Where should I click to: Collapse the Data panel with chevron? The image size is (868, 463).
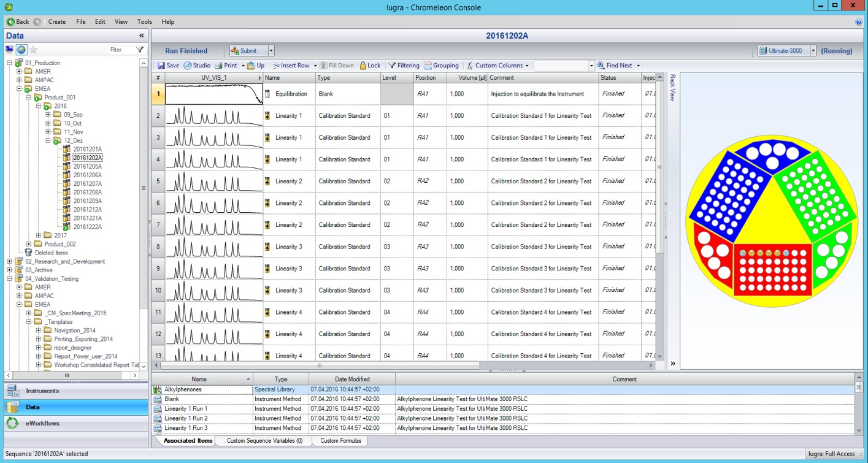[142, 36]
